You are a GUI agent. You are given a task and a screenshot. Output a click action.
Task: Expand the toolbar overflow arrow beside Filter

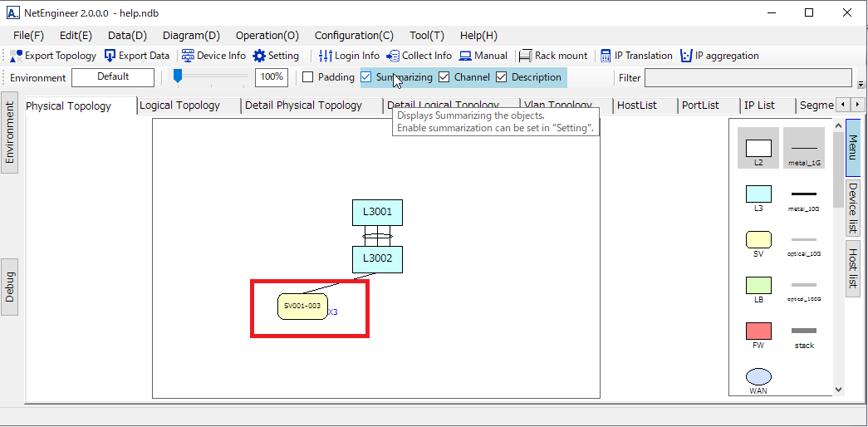pyautogui.click(x=861, y=84)
